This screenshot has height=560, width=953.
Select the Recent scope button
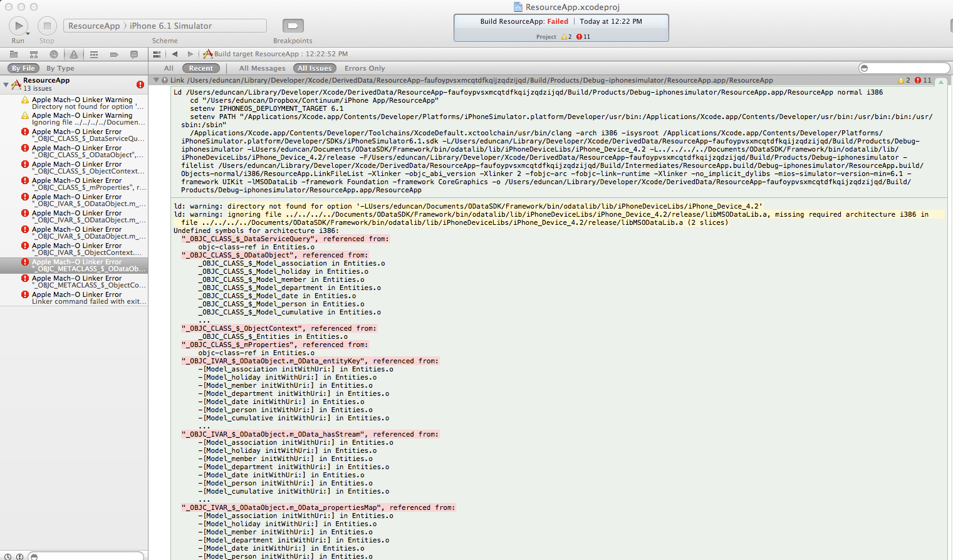click(201, 68)
